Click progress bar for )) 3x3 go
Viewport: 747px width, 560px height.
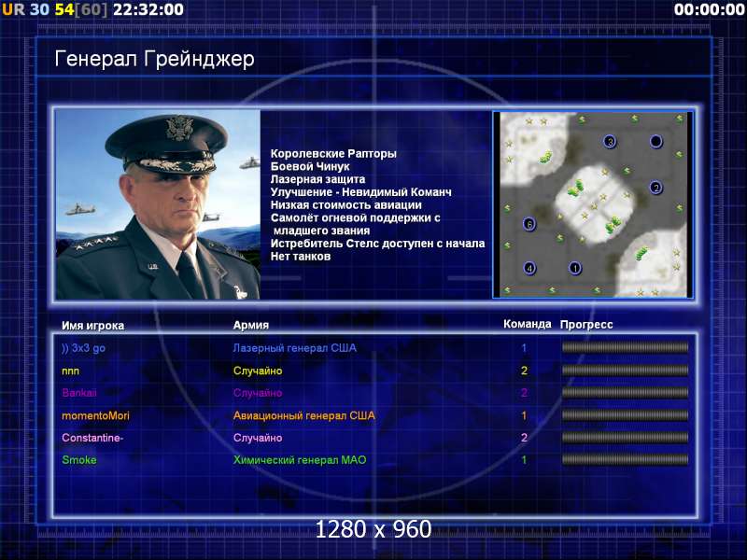625,347
